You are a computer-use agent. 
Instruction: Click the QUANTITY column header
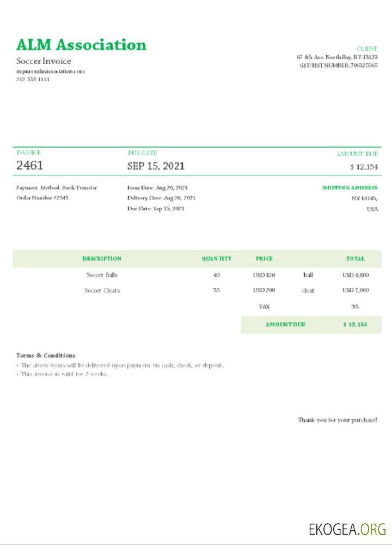[x=217, y=259]
